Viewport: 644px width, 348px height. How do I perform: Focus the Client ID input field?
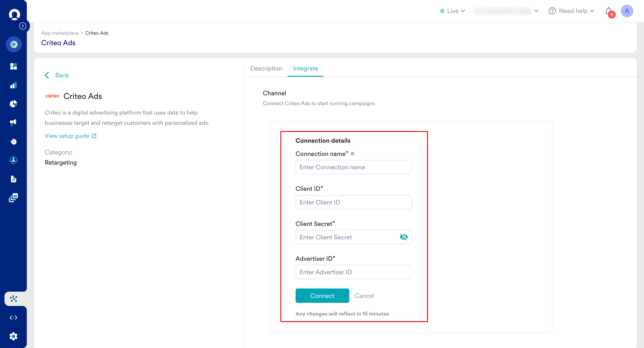point(354,202)
